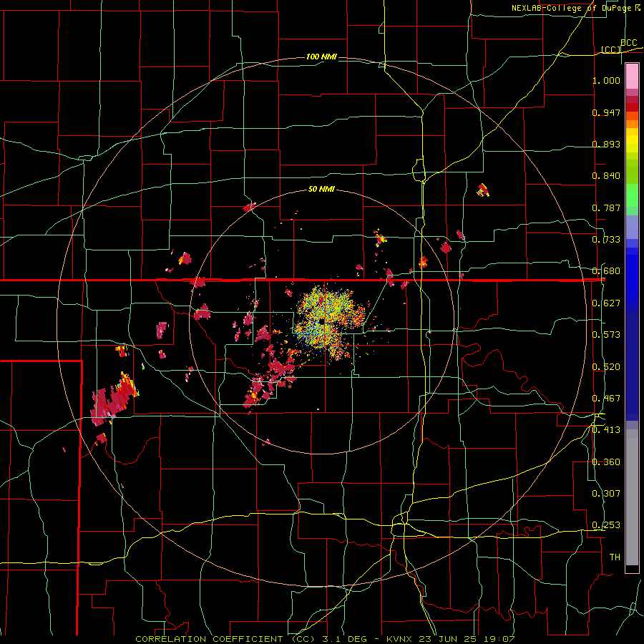644x644 pixels.
Task: Select the 0.467 scale value
Action: click(x=606, y=399)
